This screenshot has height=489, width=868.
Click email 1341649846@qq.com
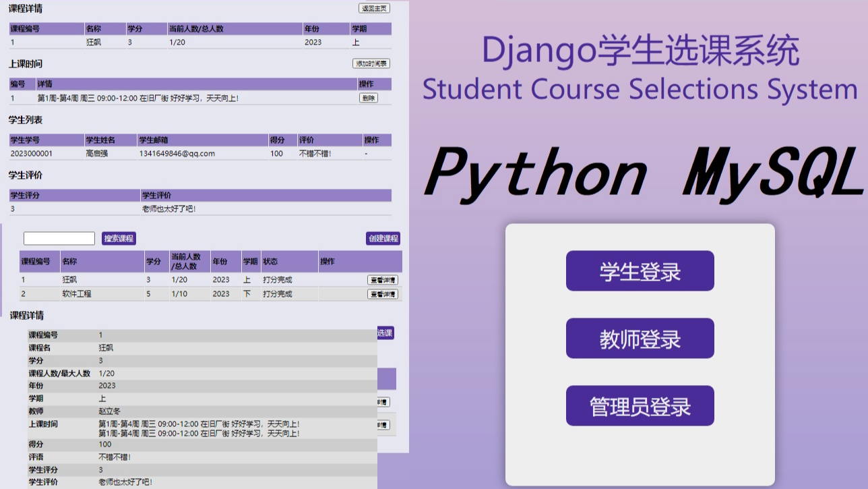pyautogui.click(x=177, y=154)
